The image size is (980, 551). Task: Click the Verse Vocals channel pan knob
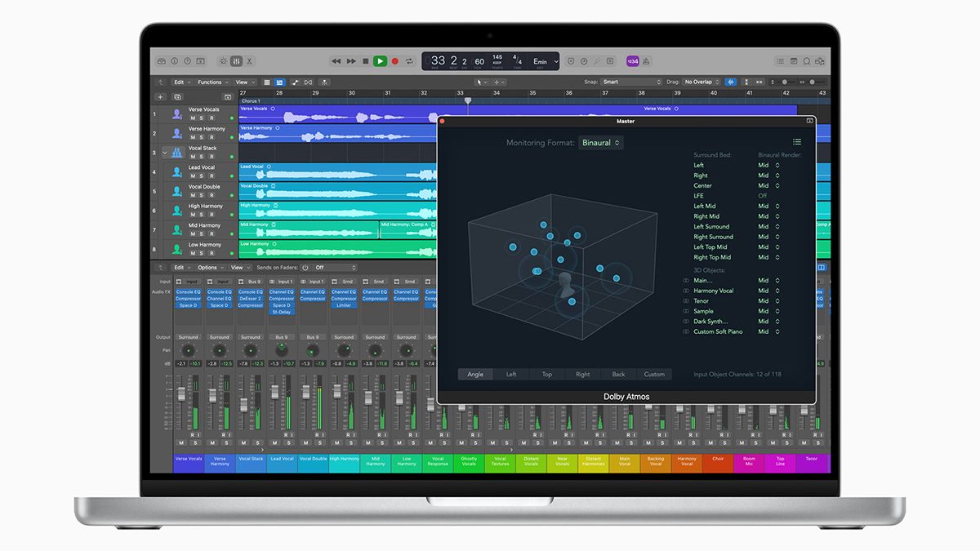coord(188,350)
